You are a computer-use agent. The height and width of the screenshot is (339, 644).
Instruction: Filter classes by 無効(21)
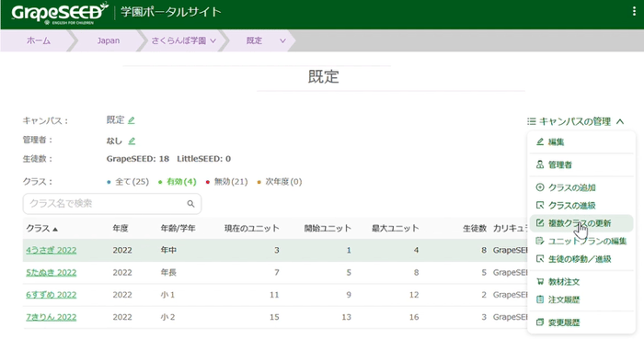click(231, 182)
